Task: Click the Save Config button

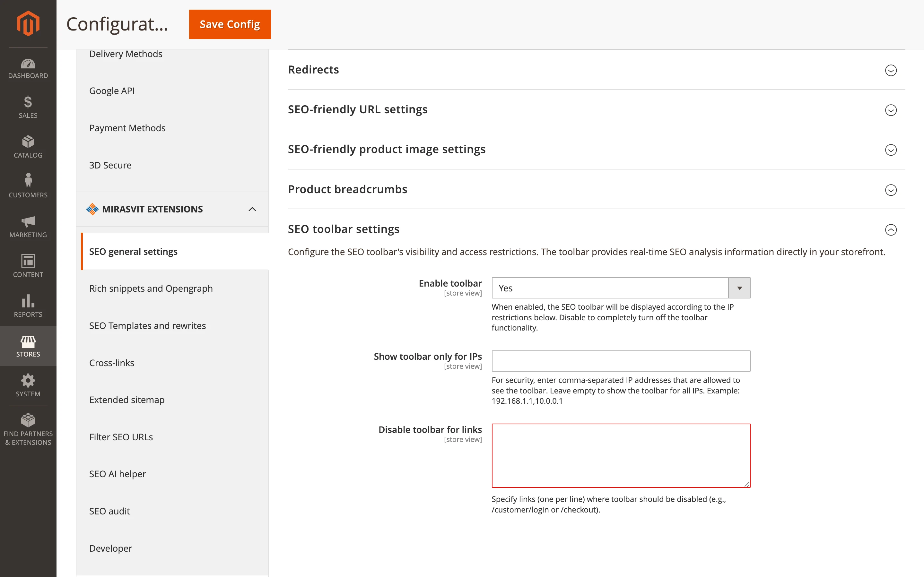Action: [229, 24]
